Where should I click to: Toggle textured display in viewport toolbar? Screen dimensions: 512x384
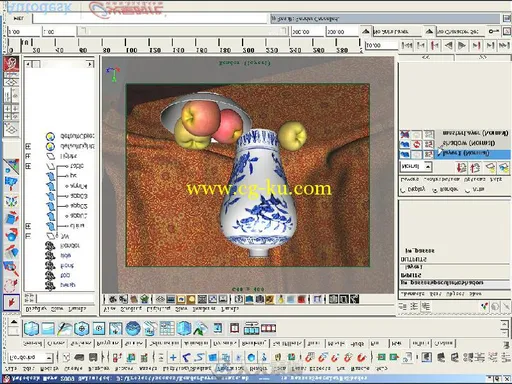270,299
